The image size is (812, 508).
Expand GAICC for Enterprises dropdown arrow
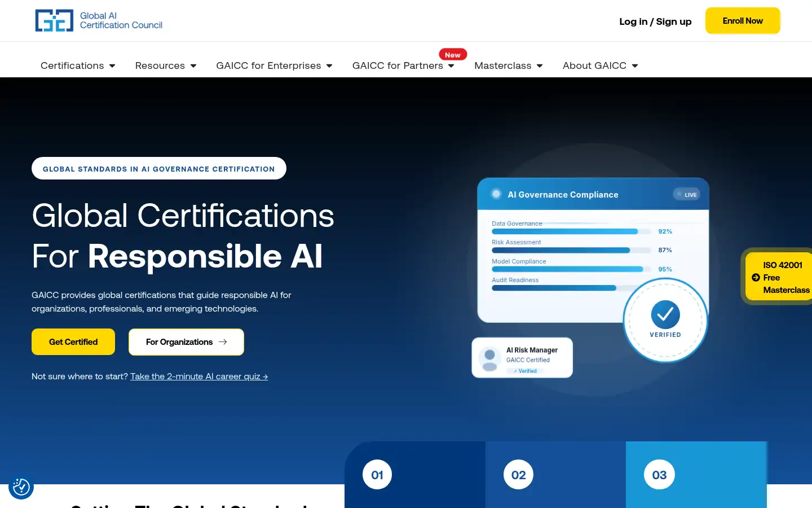click(x=329, y=66)
